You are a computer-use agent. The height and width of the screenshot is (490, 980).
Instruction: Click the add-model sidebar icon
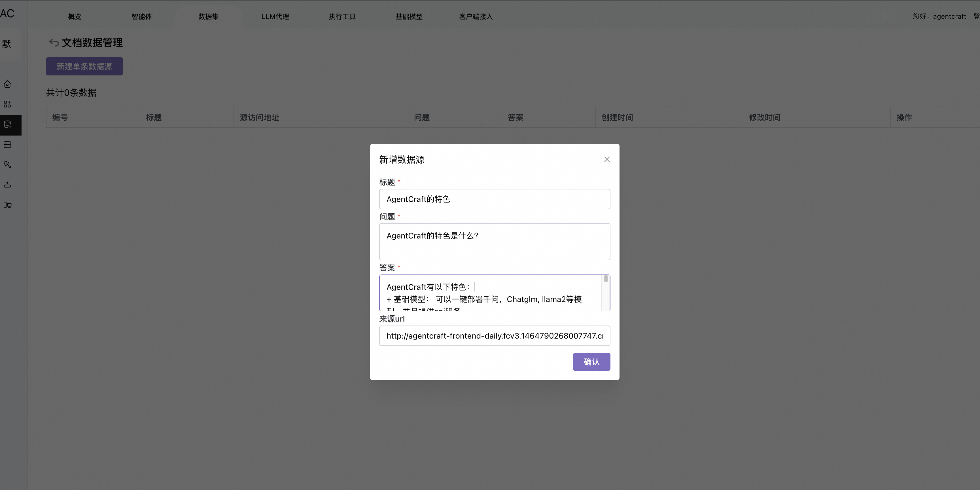click(x=8, y=185)
